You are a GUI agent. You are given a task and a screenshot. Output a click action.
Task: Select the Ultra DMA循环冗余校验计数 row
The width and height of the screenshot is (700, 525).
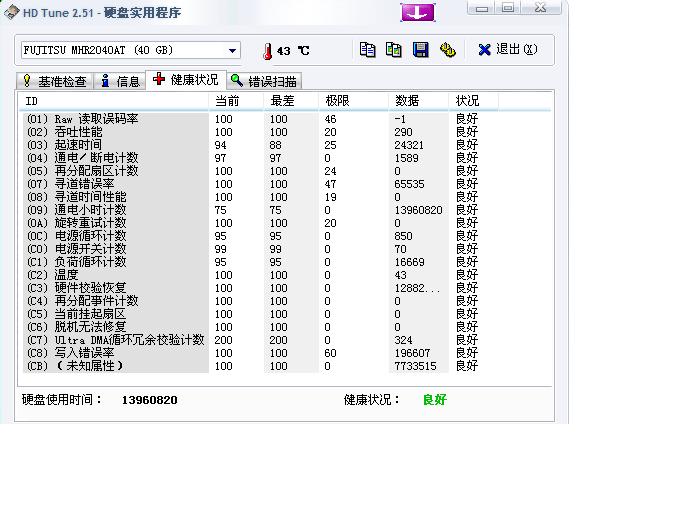[x=115, y=340]
